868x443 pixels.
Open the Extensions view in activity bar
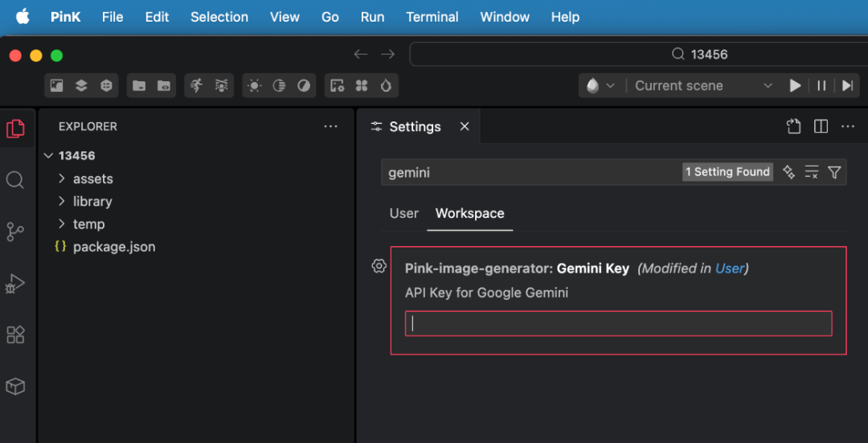tap(15, 334)
